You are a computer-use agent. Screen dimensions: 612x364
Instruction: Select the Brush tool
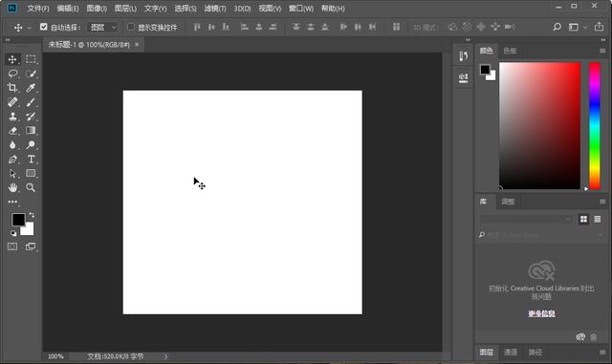[31, 102]
